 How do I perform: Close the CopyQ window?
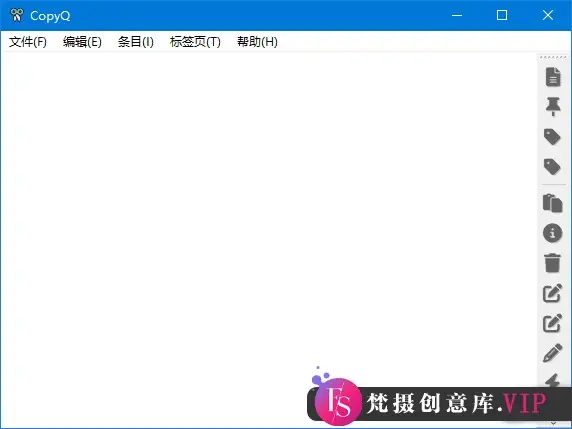pyautogui.click(x=548, y=15)
